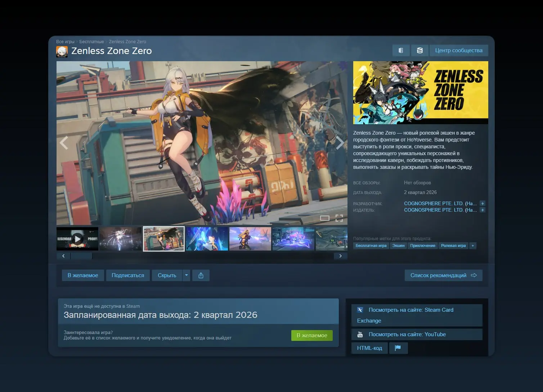Select the partially visible seventh thumbnail
Viewport: 543px width, 392px height.
[x=332, y=239]
